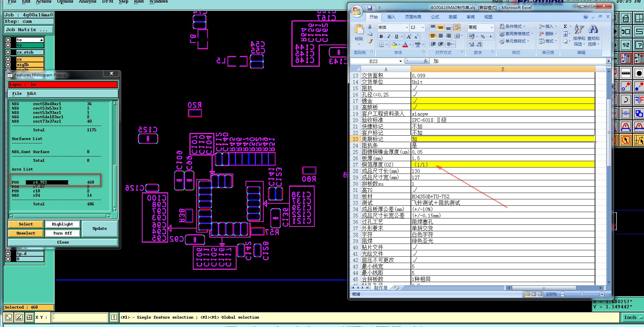The image size is (644, 327).
Task: Toggle the 'to' layer checkbox
Action: 8,40
